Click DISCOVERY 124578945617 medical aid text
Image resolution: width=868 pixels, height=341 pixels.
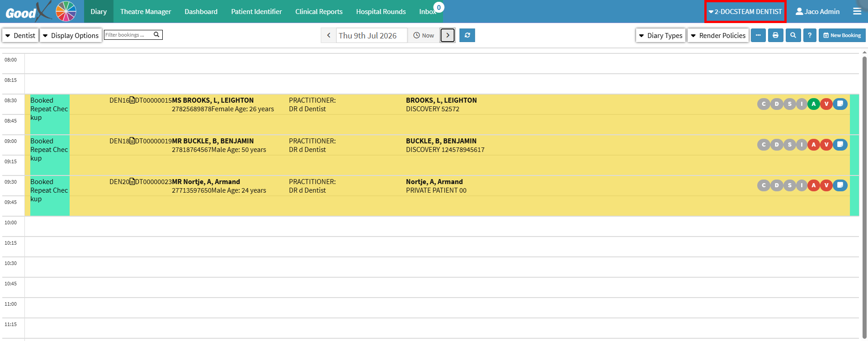pos(445,150)
